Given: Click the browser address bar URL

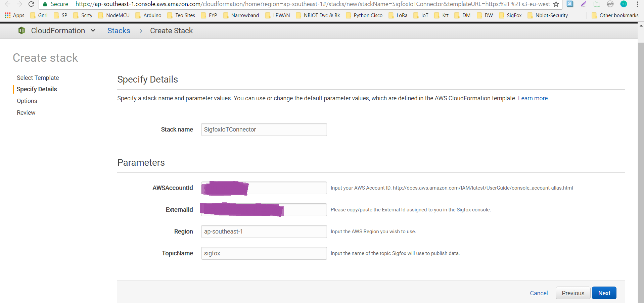Looking at the screenshot, I should [313, 4].
